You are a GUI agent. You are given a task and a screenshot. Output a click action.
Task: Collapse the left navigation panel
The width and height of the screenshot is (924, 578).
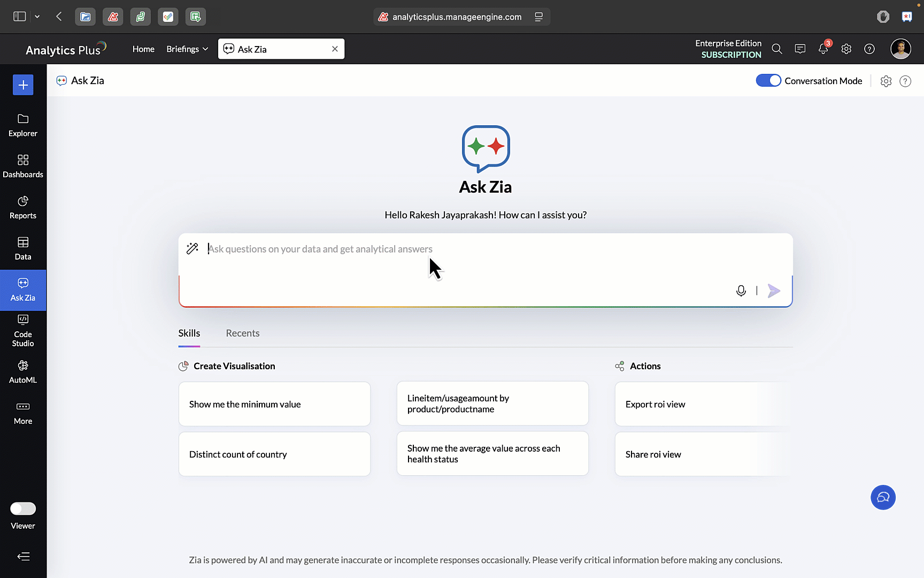tap(23, 557)
